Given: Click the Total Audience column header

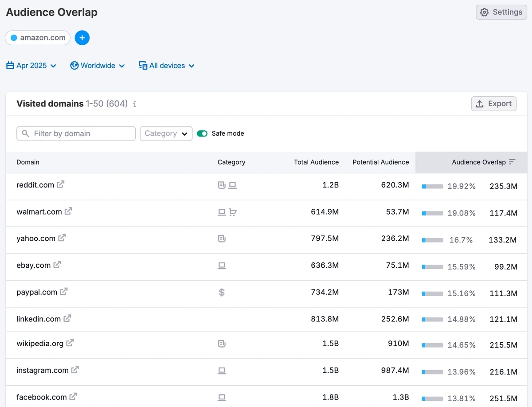Looking at the screenshot, I should (316, 162).
